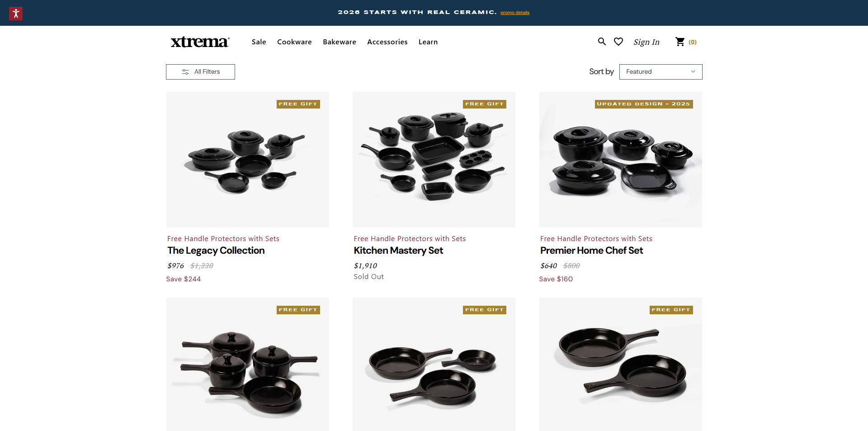Open the Accessories menu

tap(387, 42)
